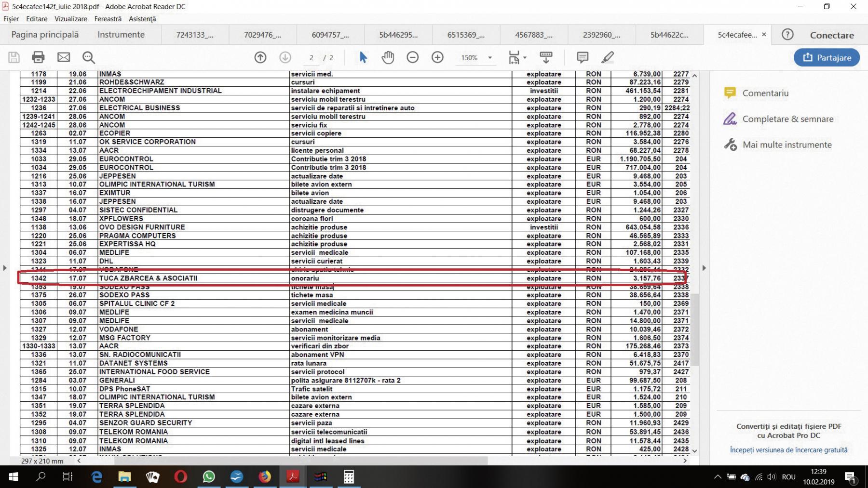Screen dimensions: 868x488
Task: Click the Conectare sign-in button
Action: click(x=832, y=35)
